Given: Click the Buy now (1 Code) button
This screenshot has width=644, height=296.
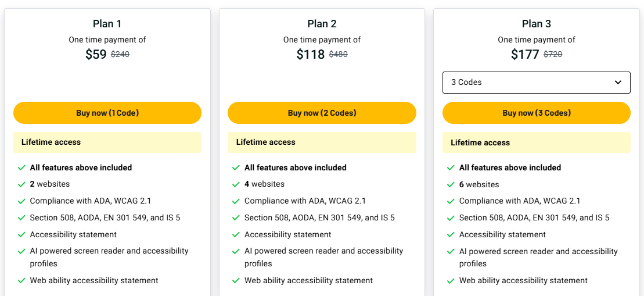Looking at the screenshot, I should tap(107, 113).
